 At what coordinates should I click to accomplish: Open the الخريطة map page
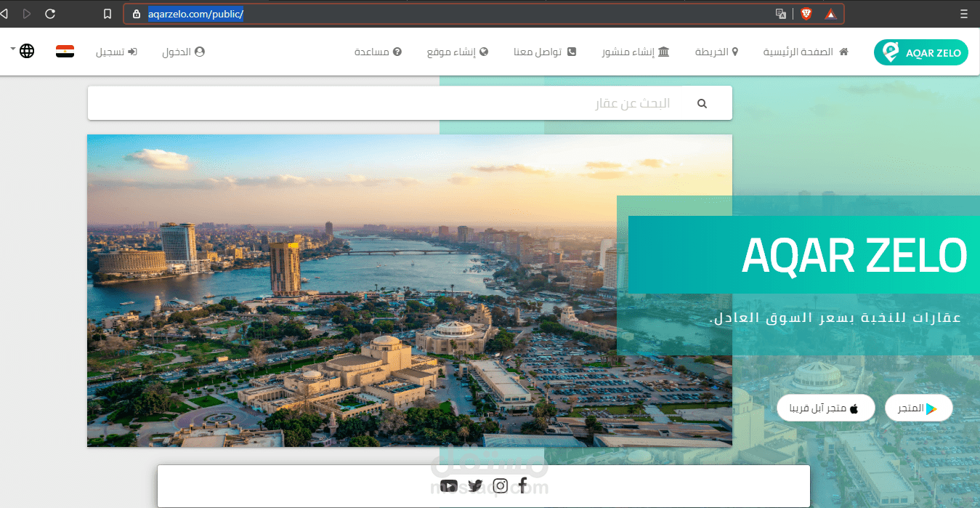pyautogui.click(x=717, y=52)
